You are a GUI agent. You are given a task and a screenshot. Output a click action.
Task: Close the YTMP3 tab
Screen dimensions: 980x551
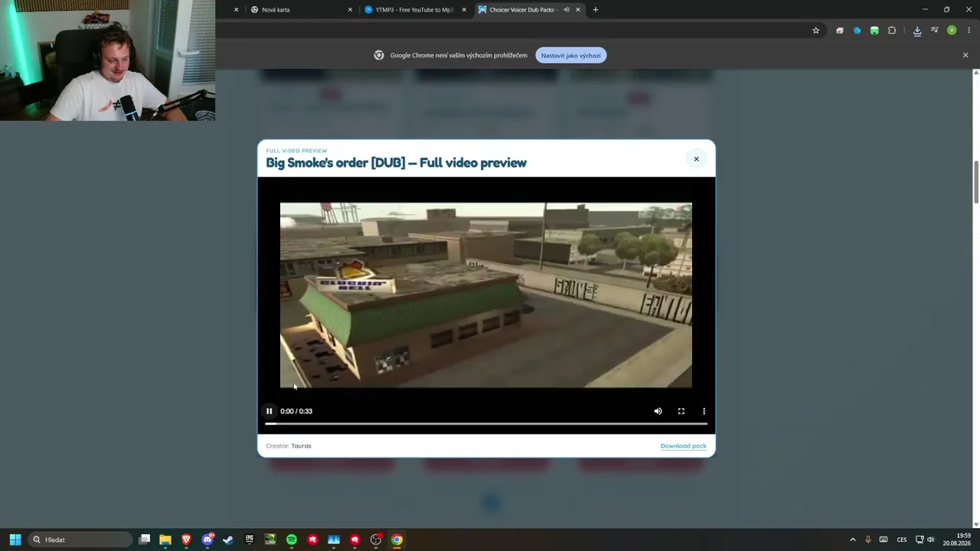tap(464, 10)
